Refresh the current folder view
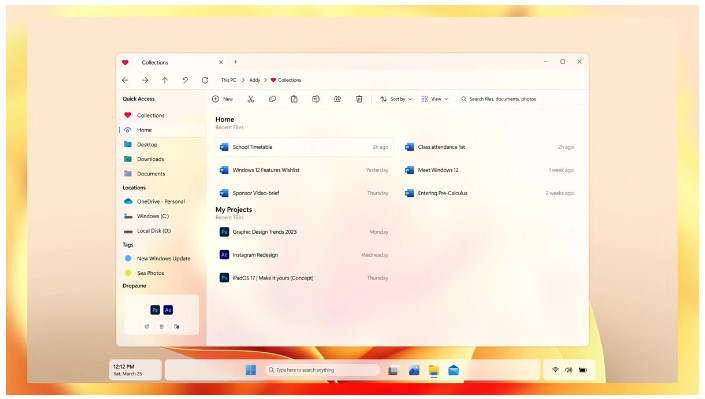The width and height of the screenshot is (705, 399). pos(205,80)
